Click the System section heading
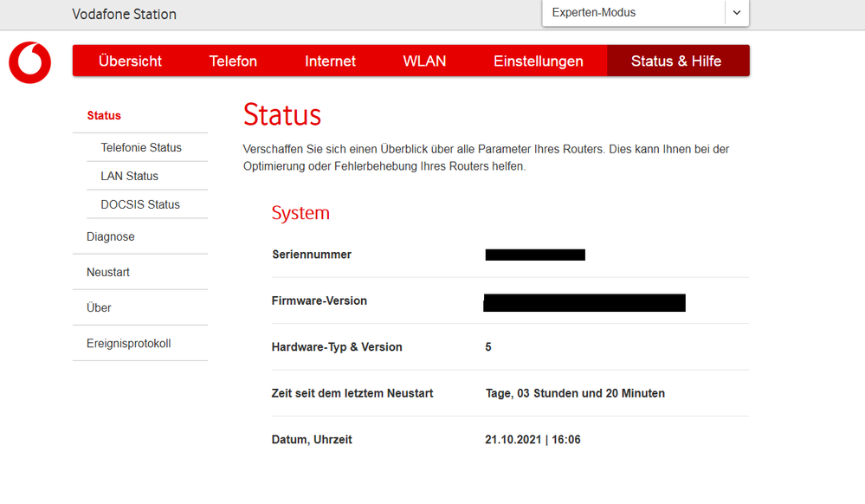The height and width of the screenshot is (504, 865). [300, 213]
